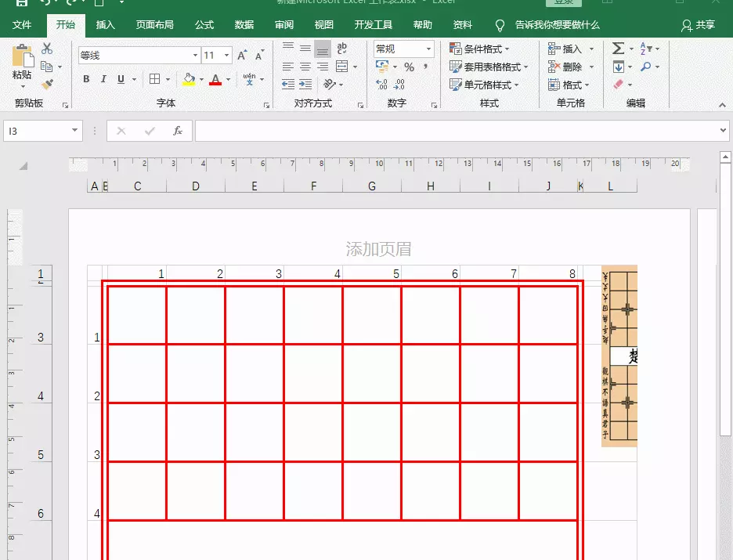Open the font name dropdown

click(196, 54)
